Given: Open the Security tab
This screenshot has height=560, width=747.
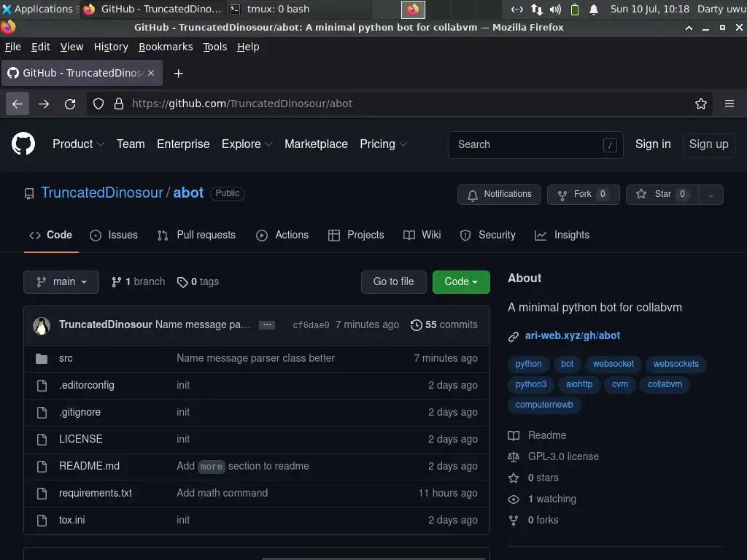Looking at the screenshot, I should tap(488, 236).
